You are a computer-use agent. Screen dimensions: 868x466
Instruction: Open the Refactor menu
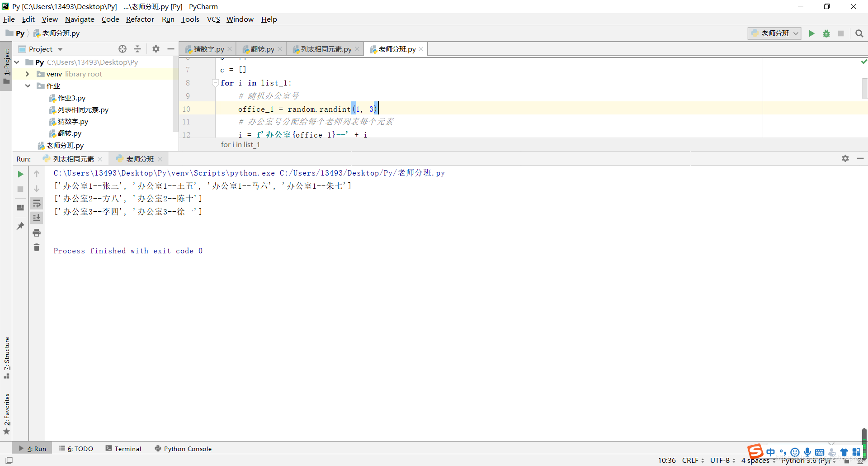(140, 19)
